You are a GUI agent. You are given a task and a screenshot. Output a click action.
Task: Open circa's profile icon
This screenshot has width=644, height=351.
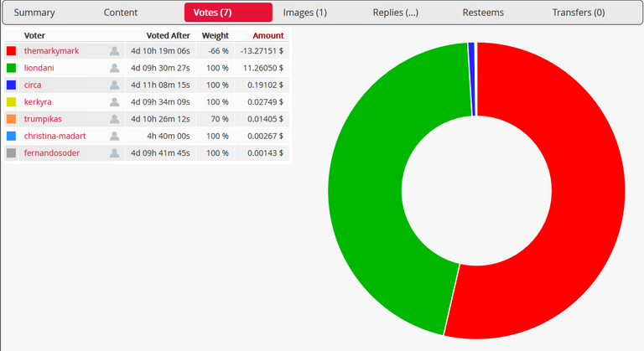[x=115, y=85]
